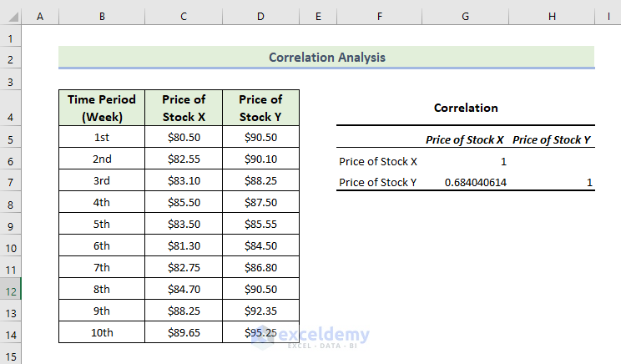Select the correlation value 0.684040614 cell
Image resolution: width=621 pixels, height=364 pixels.
coord(465,183)
